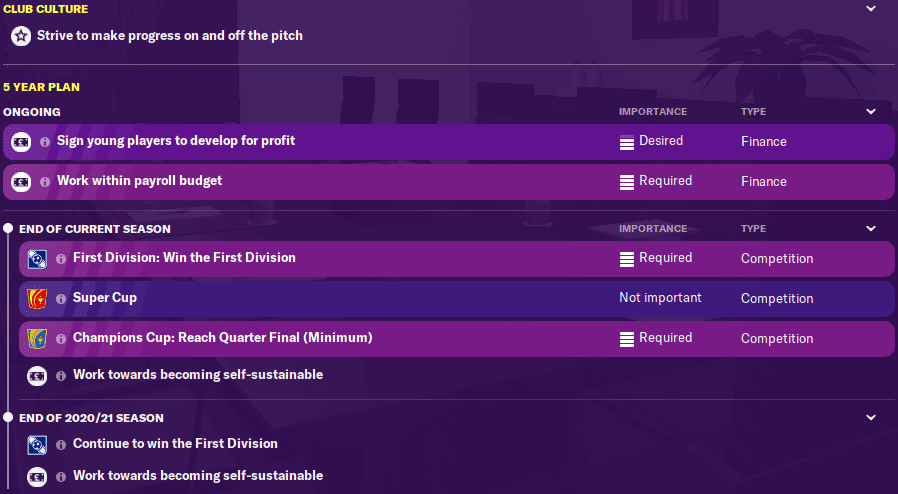Click the End of Current Season timeline dot

pos(8,228)
